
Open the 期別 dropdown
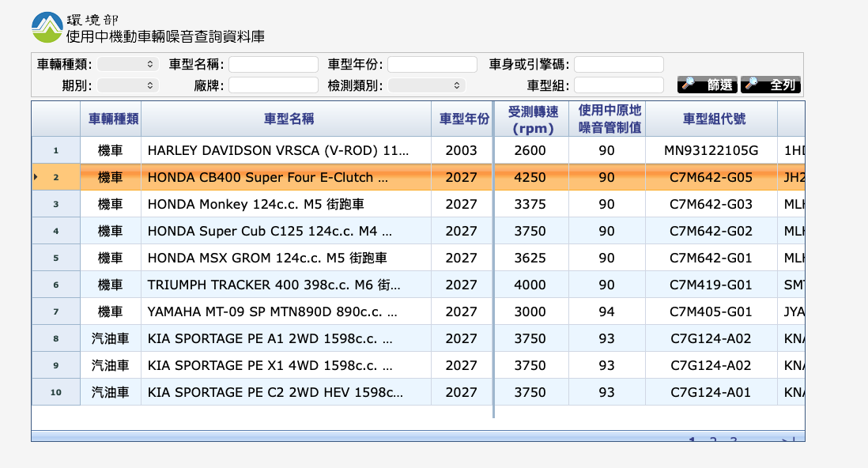coord(128,85)
